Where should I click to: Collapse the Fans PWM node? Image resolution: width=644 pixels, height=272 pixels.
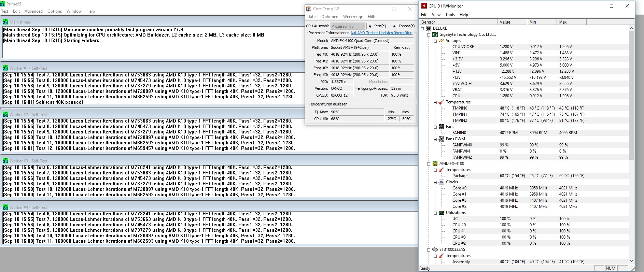(435, 139)
